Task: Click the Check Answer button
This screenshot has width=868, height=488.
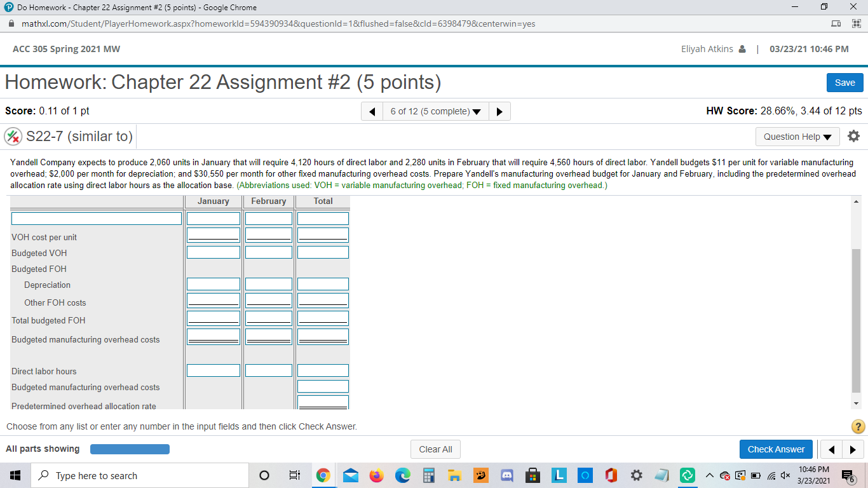Action: (x=776, y=449)
